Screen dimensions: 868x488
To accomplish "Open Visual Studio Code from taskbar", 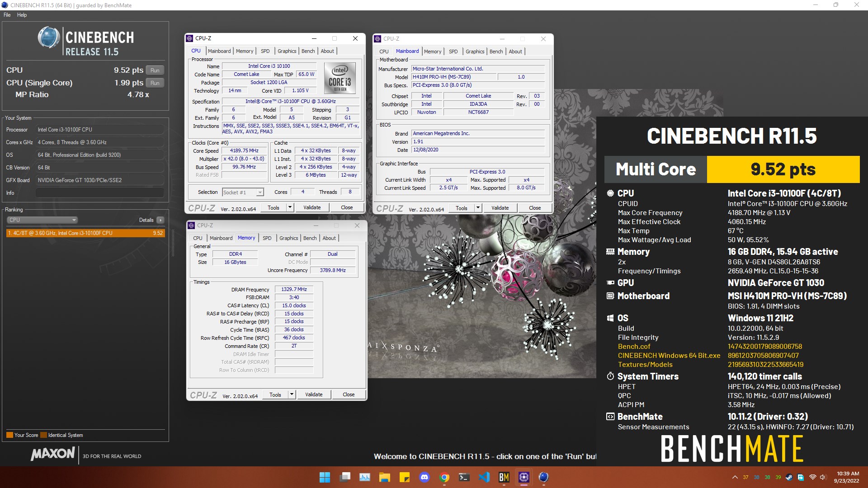I will 484,477.
